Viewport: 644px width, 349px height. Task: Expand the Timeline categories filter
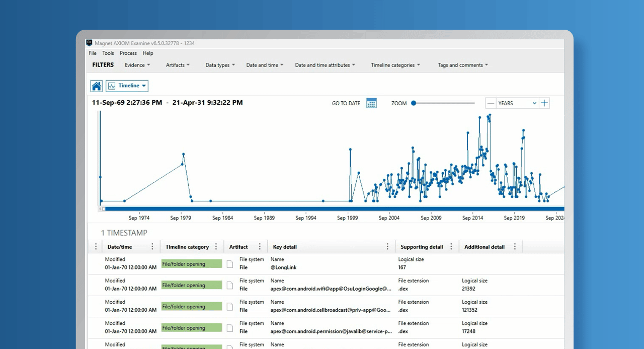tap(395, 65)
